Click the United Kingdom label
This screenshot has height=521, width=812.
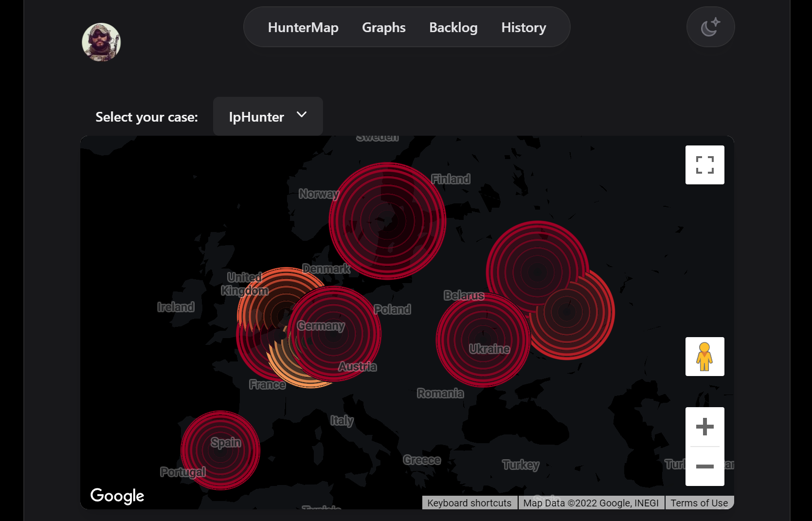(x=245, y=284)
